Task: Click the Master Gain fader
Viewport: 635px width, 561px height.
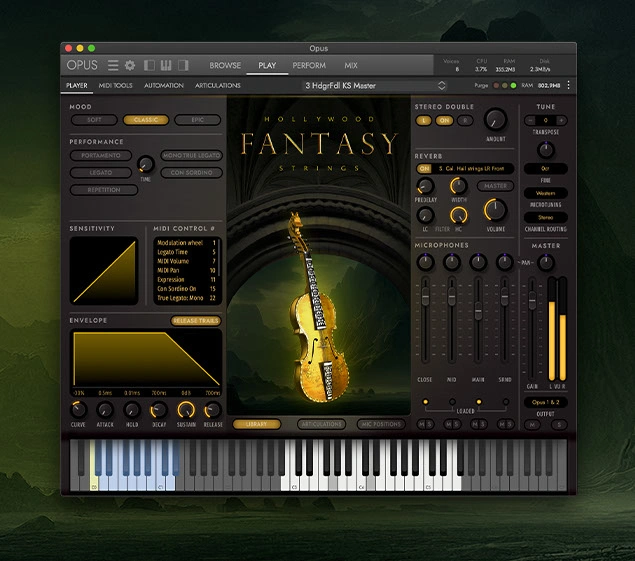Action: [532, 301]
